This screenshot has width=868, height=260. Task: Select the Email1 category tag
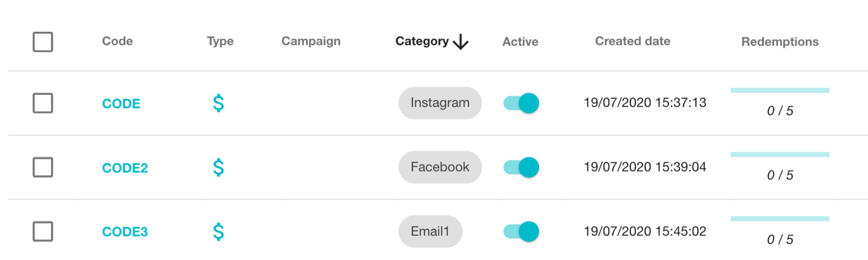tap(430, 231)
